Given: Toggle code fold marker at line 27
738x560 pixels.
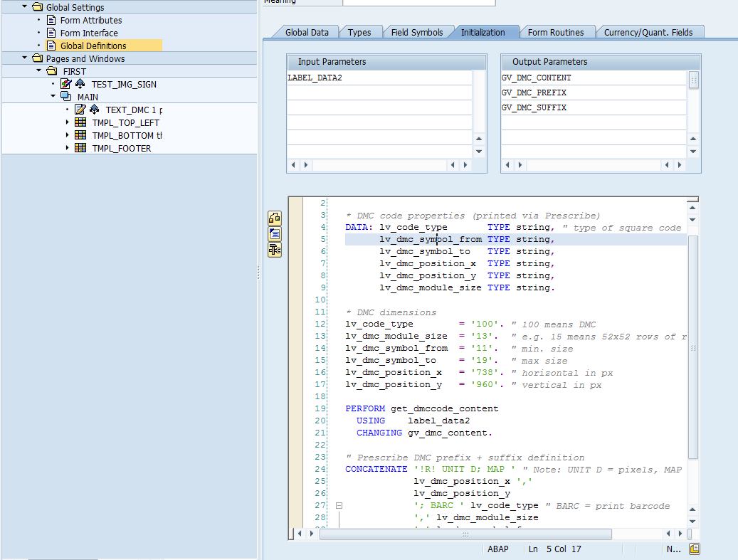Looking at the screenshot, I should coord(339,506).
